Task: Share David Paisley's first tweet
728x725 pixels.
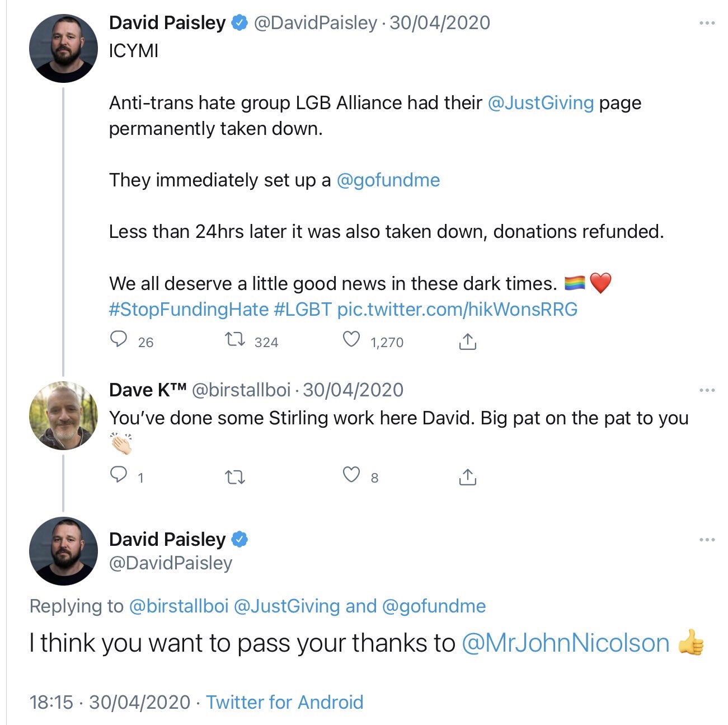Action: click(467, 341)
